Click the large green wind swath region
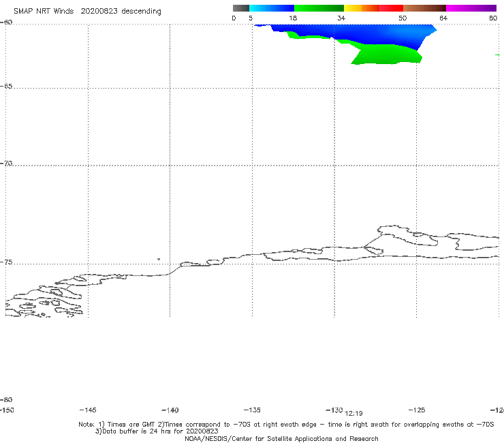 point(385,55)
